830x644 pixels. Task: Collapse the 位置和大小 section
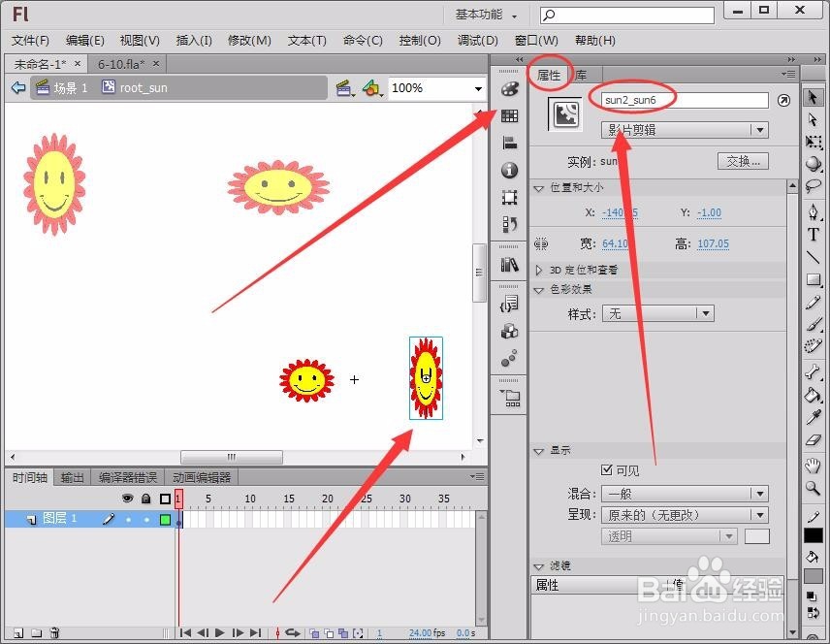[540, 188]
